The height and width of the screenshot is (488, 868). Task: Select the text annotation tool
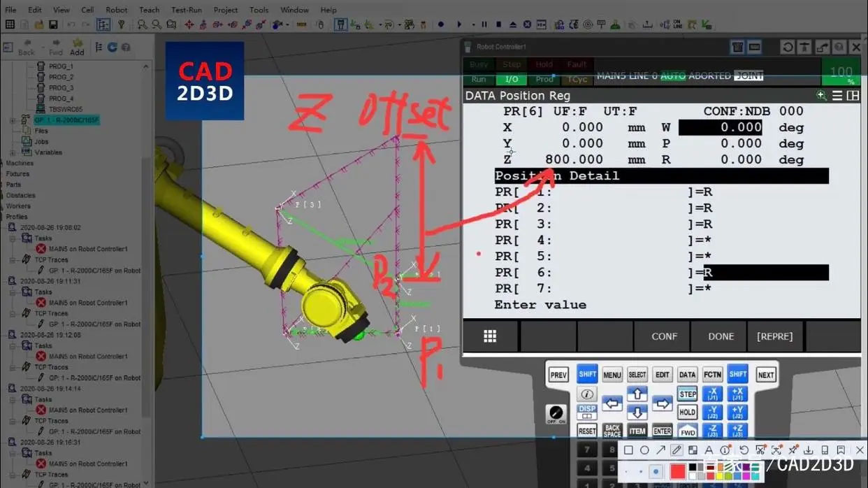coord(709,450)
